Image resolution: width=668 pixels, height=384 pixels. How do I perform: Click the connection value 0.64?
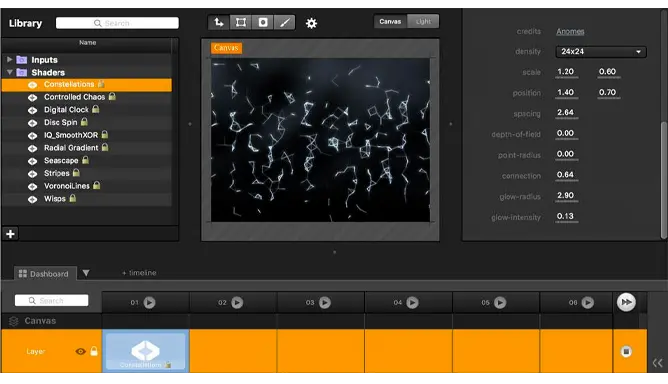pos(565,175)
